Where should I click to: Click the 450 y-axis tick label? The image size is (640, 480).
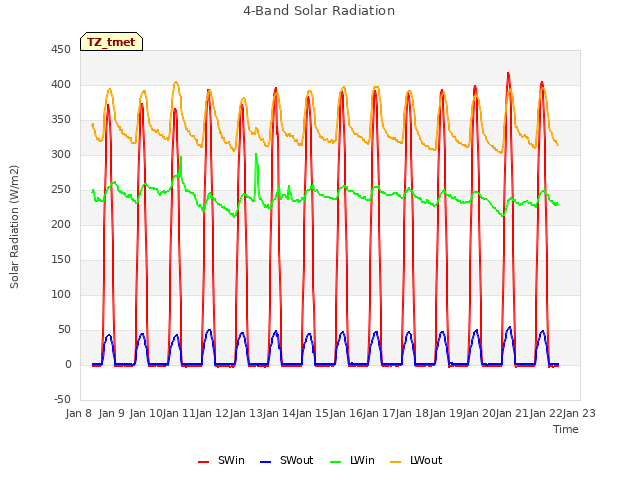click(x=61, y=50)
